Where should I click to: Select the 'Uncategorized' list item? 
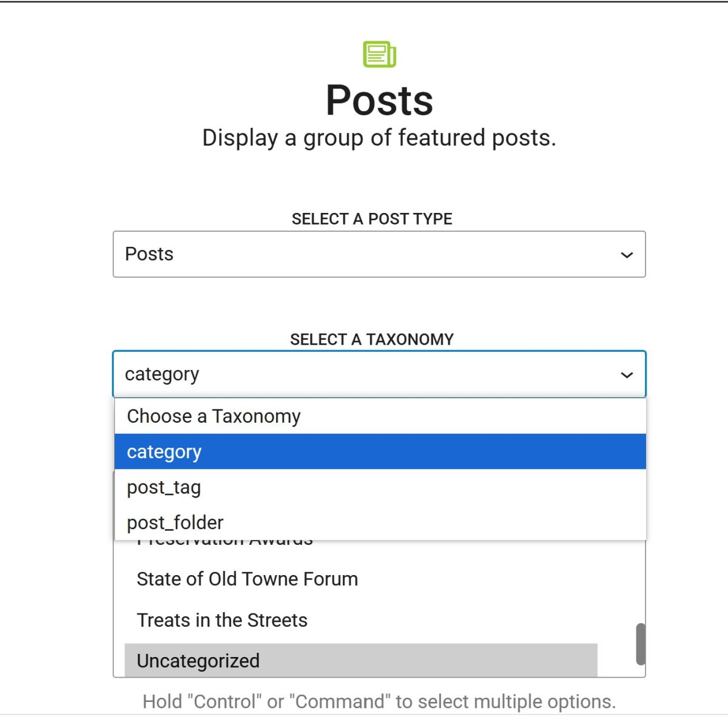[x=361, y=660]
